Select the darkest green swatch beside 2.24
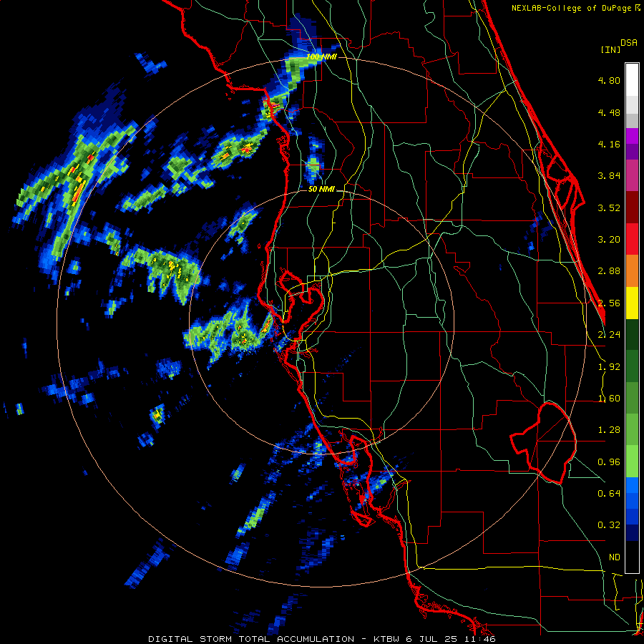The width and height of the screenshot is (644, 644). point(632,334)
